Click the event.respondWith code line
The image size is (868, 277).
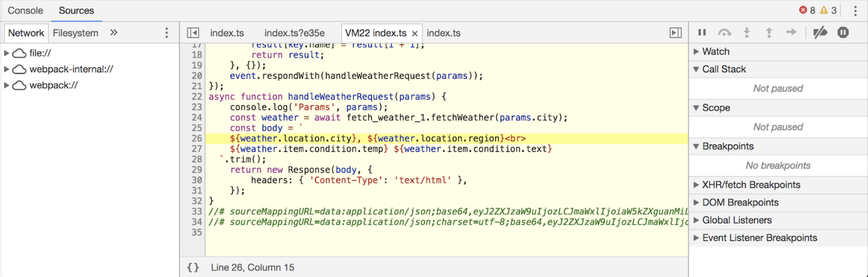point(356,76)
